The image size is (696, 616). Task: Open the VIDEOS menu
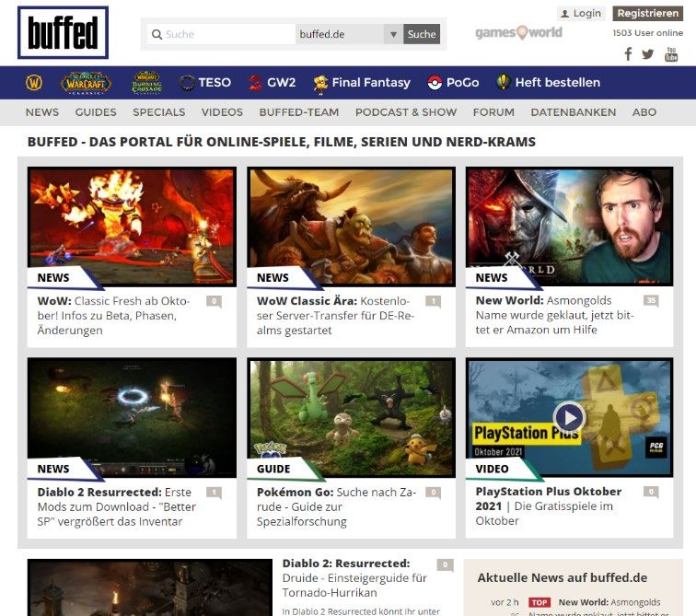coord(222,112)
